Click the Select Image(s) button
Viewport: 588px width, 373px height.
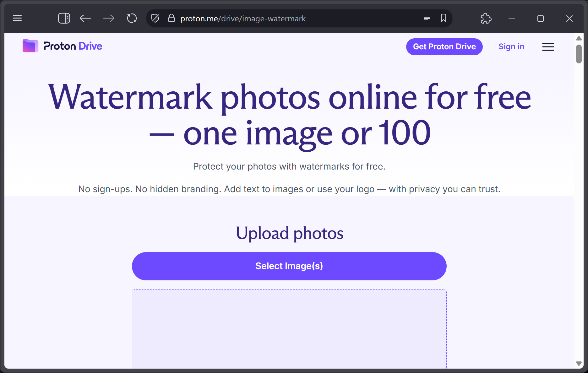(x=289, y=266)
